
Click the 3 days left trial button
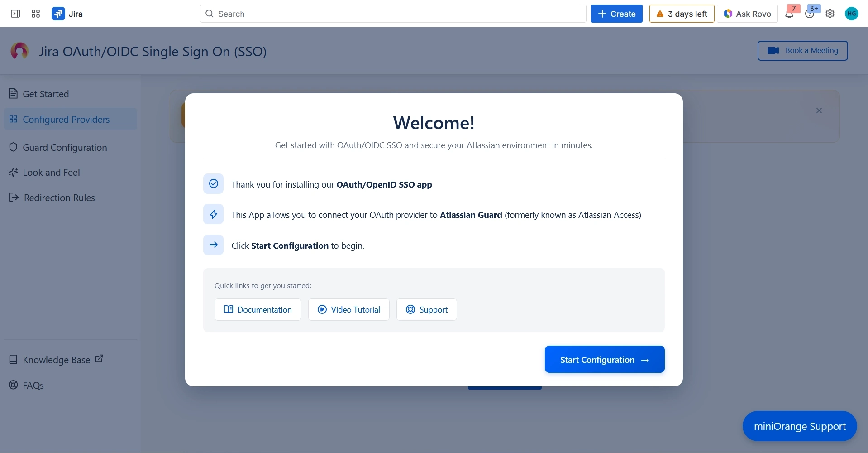point(682,14)
